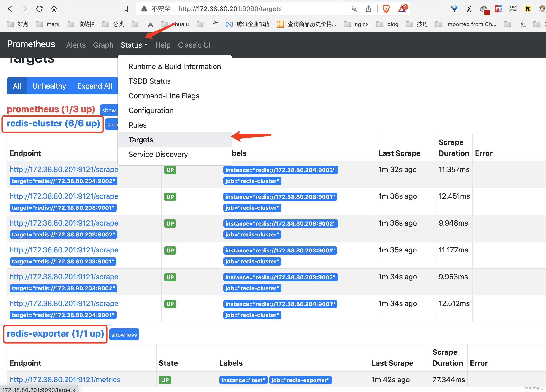
Task: Click the QR code extension icon
Action: (x=513, y=9)
